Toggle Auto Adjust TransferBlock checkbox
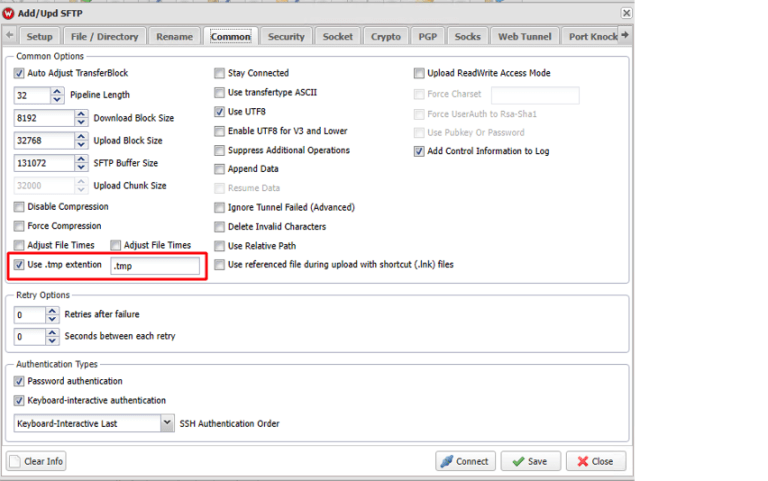The height and width of the screenshot is (481, 768). pos(19,73)
